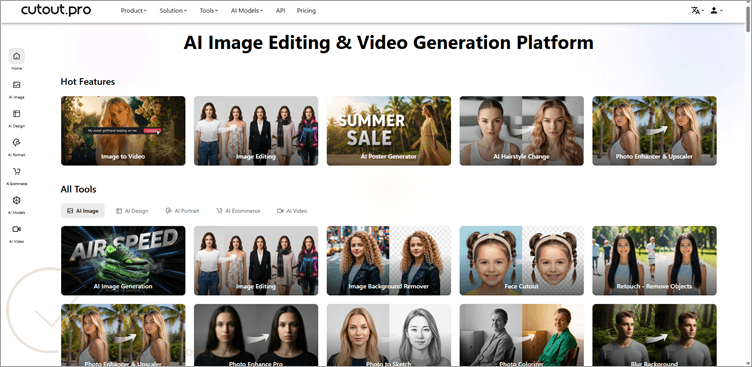
Task: Open the Blur Background card
Action: [655, 335]
